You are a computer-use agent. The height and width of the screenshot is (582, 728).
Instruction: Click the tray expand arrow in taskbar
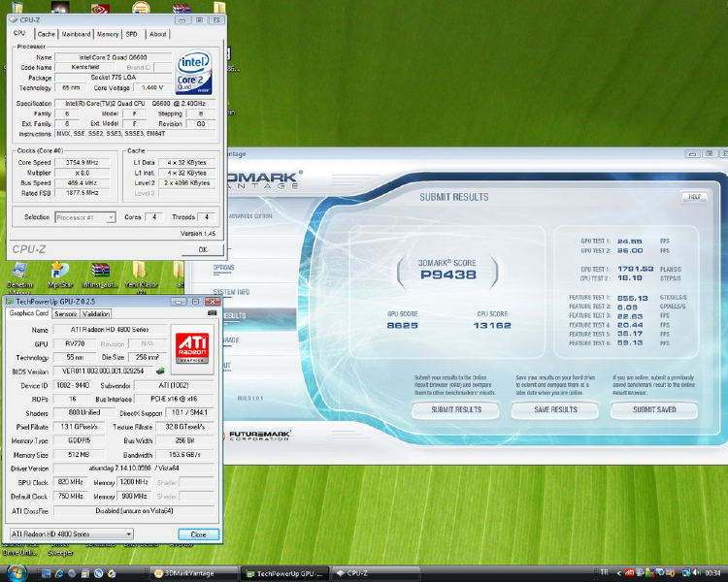pyautogui.click(x=618, y=573)
